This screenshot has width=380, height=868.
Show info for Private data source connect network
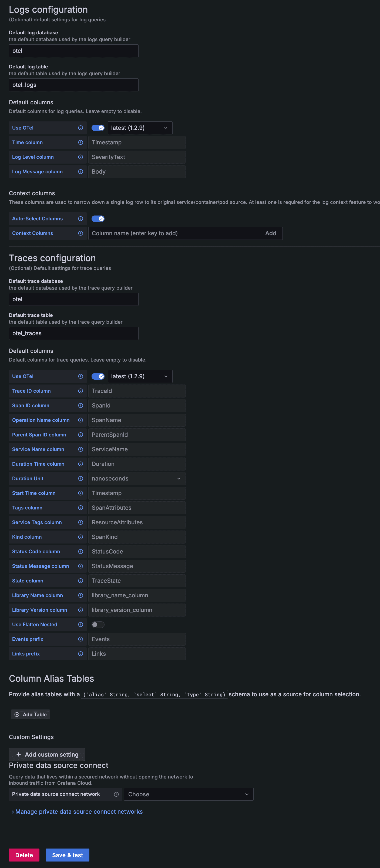116,794
